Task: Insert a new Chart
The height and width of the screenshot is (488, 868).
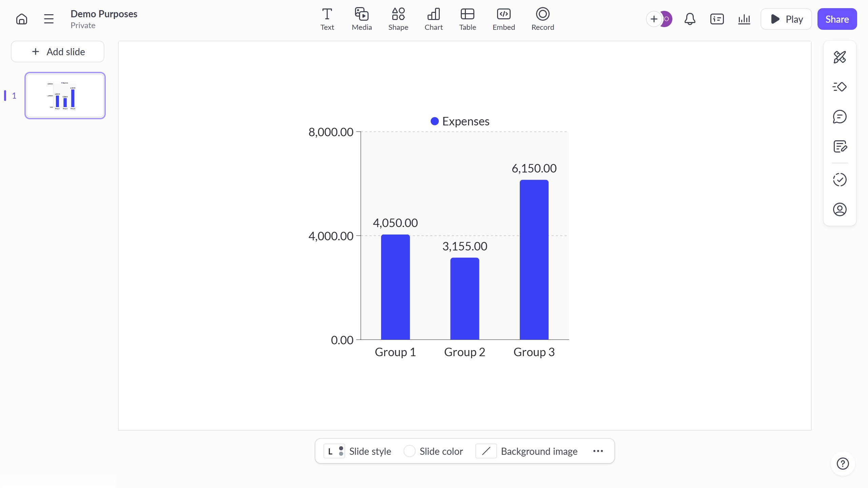Action: (433, 19)
